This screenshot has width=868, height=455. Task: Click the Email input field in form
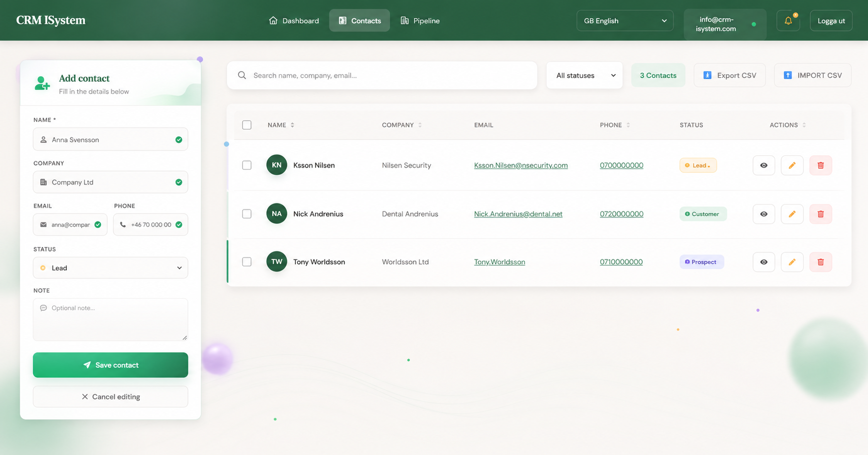[x=70, y=225]
